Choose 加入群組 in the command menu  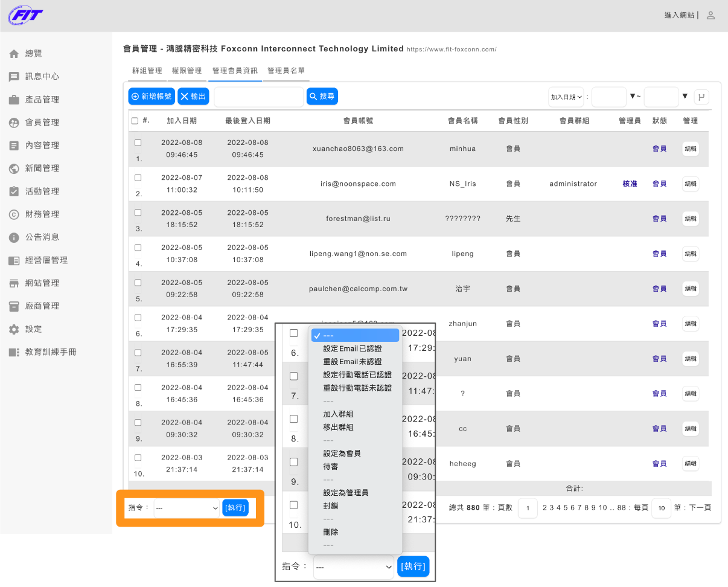click(338, 414)
